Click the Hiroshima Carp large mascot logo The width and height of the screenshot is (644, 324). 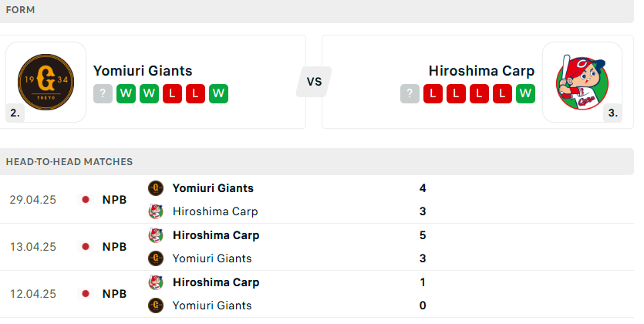tap(582, 82)
